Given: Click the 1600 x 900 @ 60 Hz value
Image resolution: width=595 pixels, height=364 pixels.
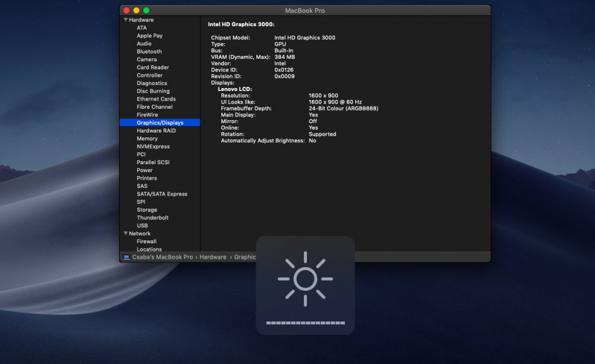Looking at the screenshot, I should pos(335,102).
